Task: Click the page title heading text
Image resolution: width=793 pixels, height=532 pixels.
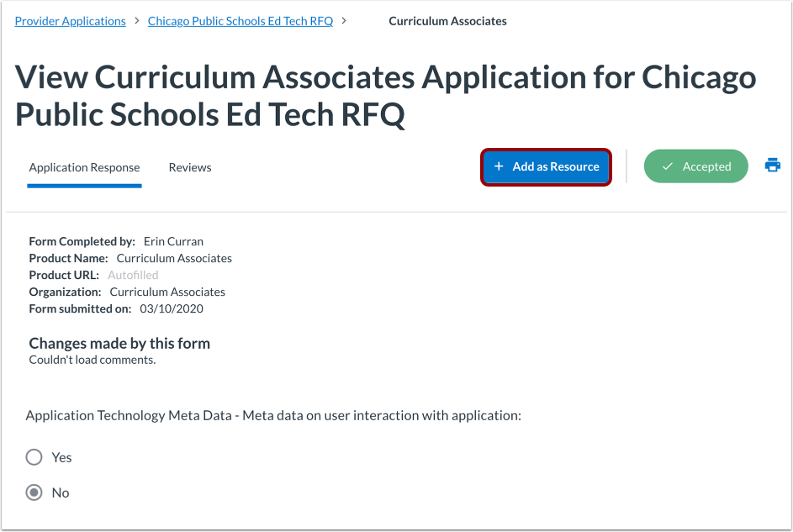Action: tap(385, 96)
